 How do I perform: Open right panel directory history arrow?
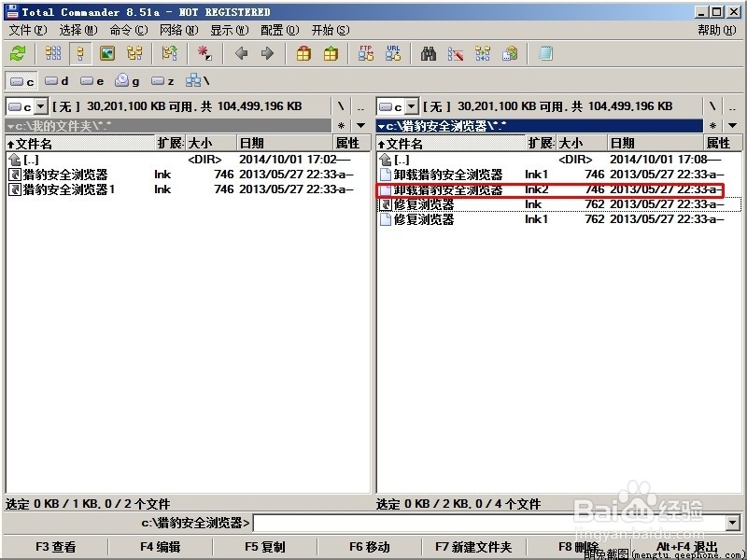pos(732,126)
